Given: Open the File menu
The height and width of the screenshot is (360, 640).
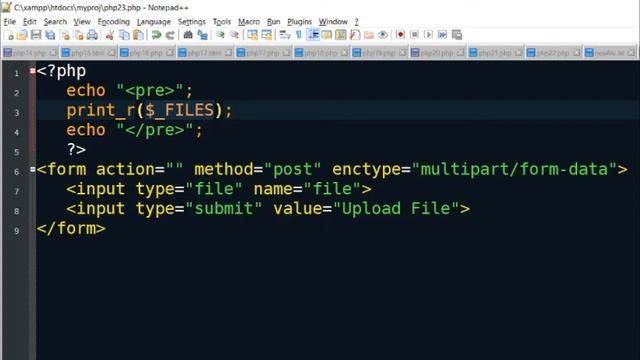Looking at the screenshot, I should point(9,22).
